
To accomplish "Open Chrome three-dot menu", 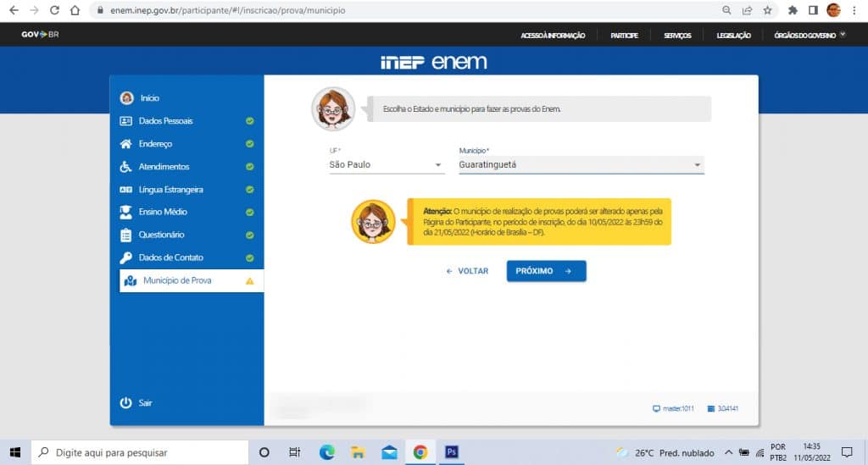I will 854,10.
